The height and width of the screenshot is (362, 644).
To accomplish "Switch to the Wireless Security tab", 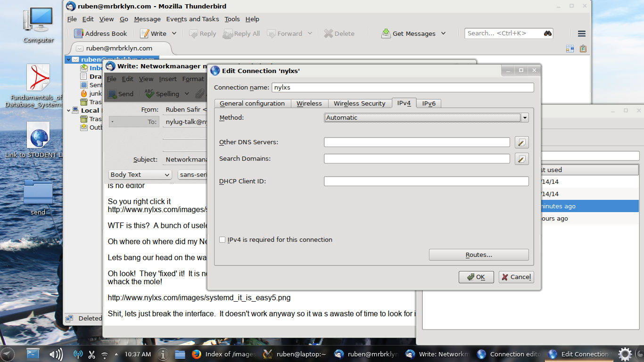I will [x=360, y=103].
